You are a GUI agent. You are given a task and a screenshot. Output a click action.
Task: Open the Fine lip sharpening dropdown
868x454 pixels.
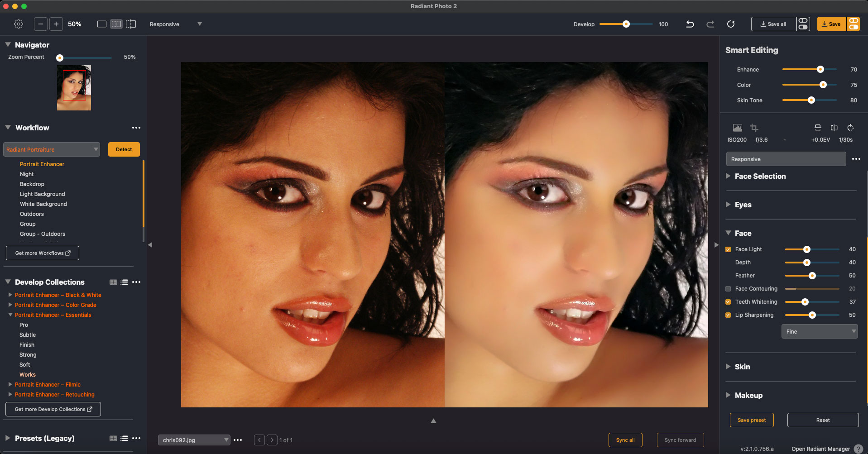pos(819,332)
